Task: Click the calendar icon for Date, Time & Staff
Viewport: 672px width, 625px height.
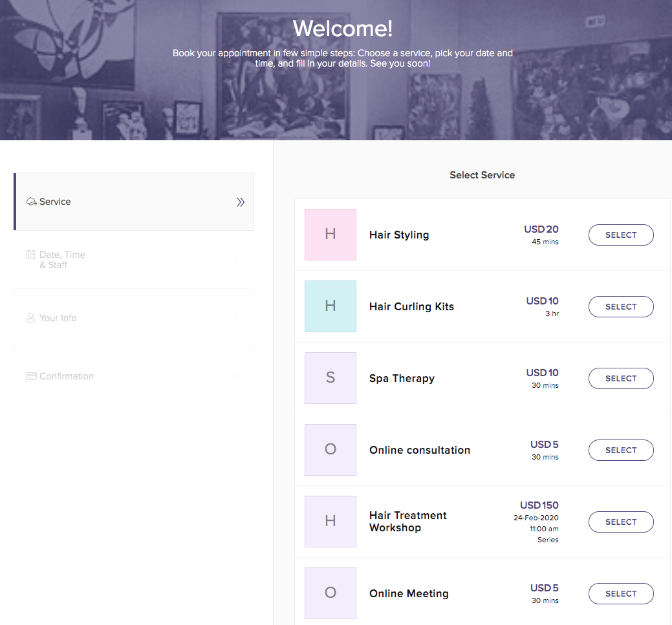Action: (x=31, y=255)
